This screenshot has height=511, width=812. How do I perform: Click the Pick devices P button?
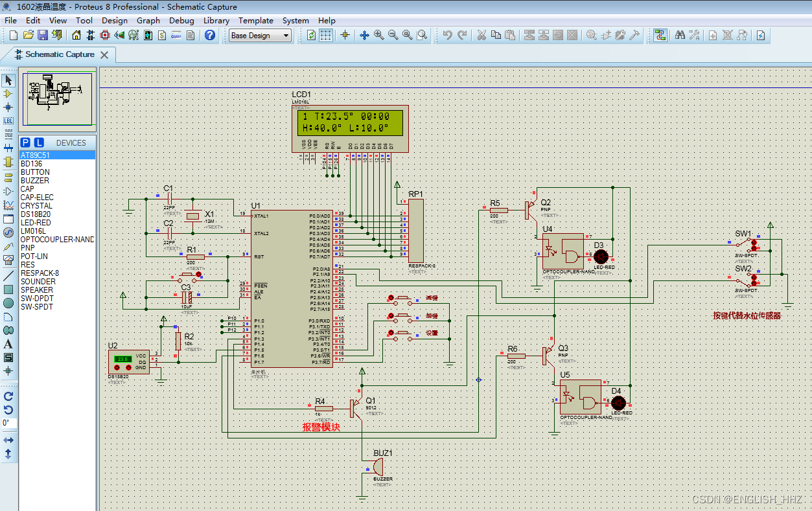[25, 142]
